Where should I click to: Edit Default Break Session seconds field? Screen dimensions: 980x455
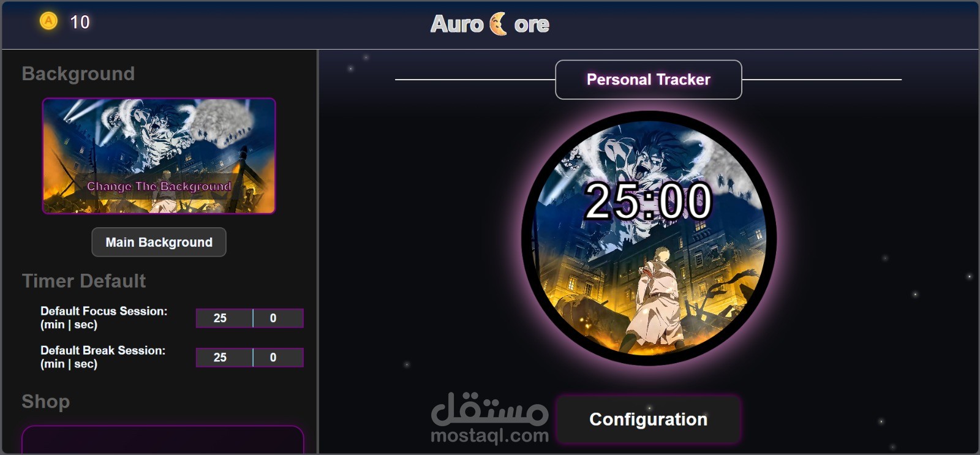point(278,357)
